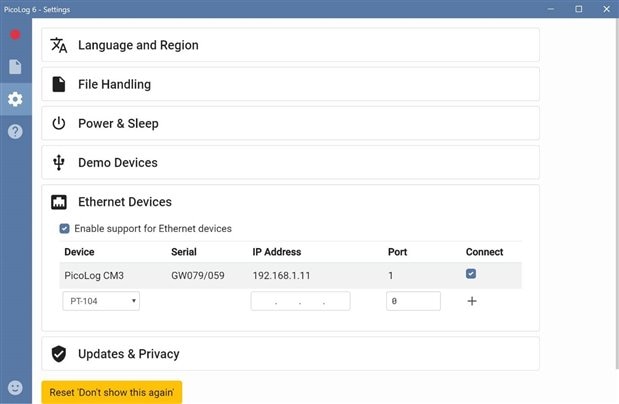Expand the Demo Devices section
The image size is (619, 404).
pos(290,162)
